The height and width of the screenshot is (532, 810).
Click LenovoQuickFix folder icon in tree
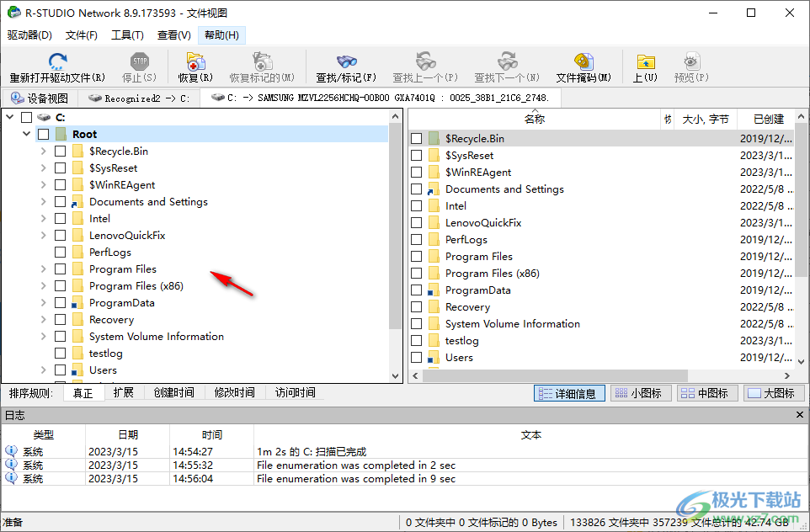77,236
